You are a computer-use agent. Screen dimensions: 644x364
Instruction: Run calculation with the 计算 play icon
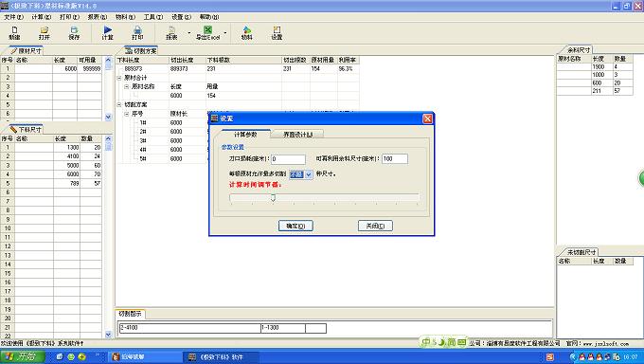(108, 33)
